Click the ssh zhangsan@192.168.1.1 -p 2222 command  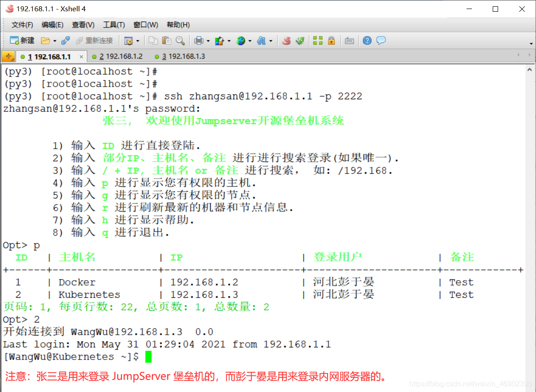tap(263, 97)
